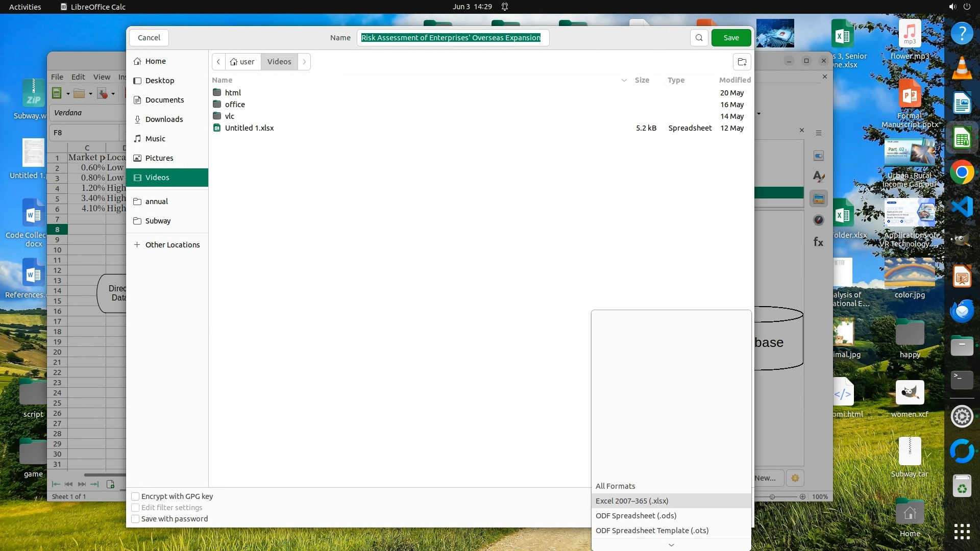Launch Google Chrome from the dock

[x=962, y=173]
